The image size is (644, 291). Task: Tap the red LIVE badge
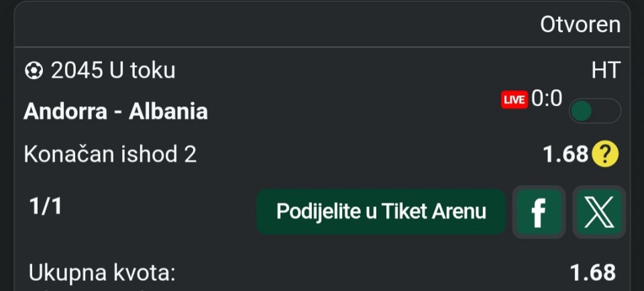pyautogui.click(x=515, y=100)
